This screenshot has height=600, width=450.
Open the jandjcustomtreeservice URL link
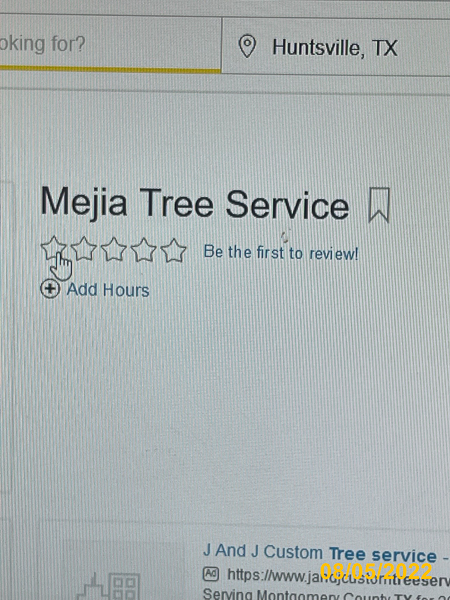pos(338,577)
